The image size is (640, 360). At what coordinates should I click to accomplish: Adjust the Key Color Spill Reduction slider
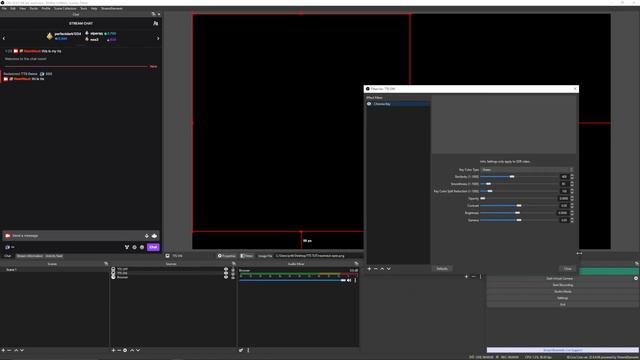click(519, 191)
